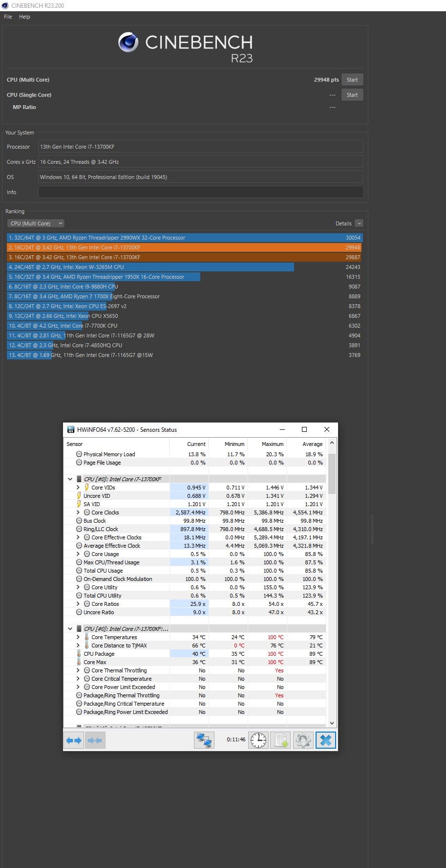Expand the Core Effective Clocks row
Image resolution: width=446 pixels, height=868 pixels.
pos(78,537)
